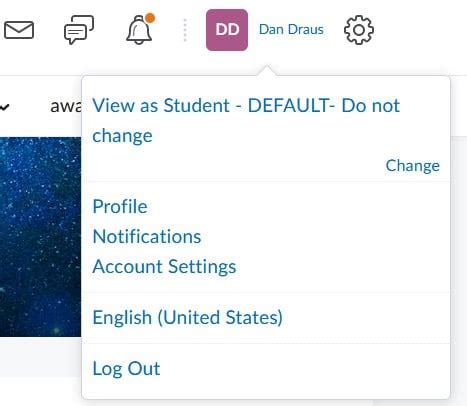Click the menu popup's pointer arrow
Viewport: 467px width, 406px height.
click(266, 71)
